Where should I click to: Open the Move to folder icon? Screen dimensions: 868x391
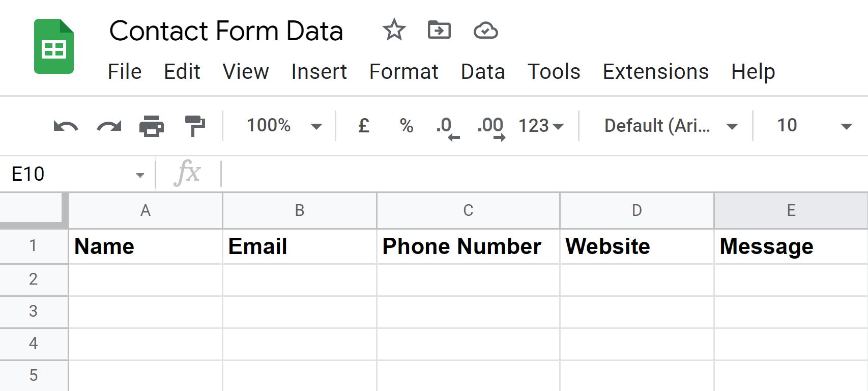pos(439,31)
